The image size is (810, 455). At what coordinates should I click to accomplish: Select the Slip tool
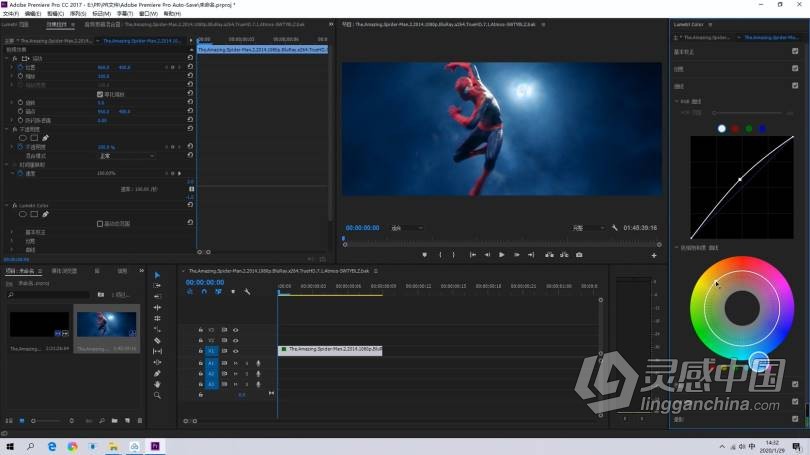click(x=158, y=351)
